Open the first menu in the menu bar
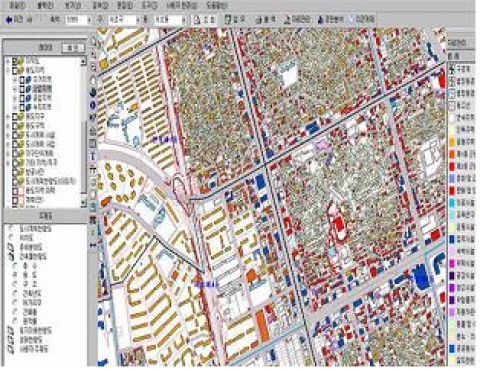 pos(17,5)
